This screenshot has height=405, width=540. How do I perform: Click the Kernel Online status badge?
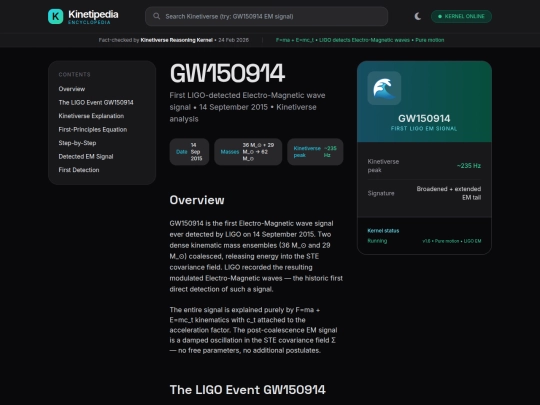461,16
